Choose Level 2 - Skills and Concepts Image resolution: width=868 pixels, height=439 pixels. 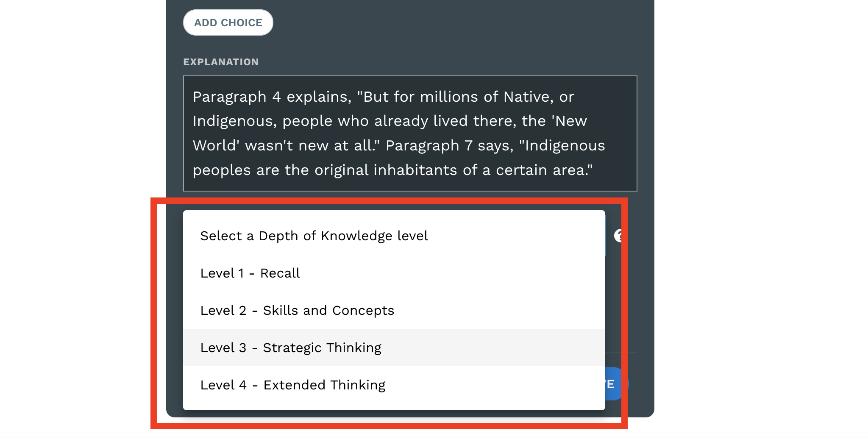[394, 310]
